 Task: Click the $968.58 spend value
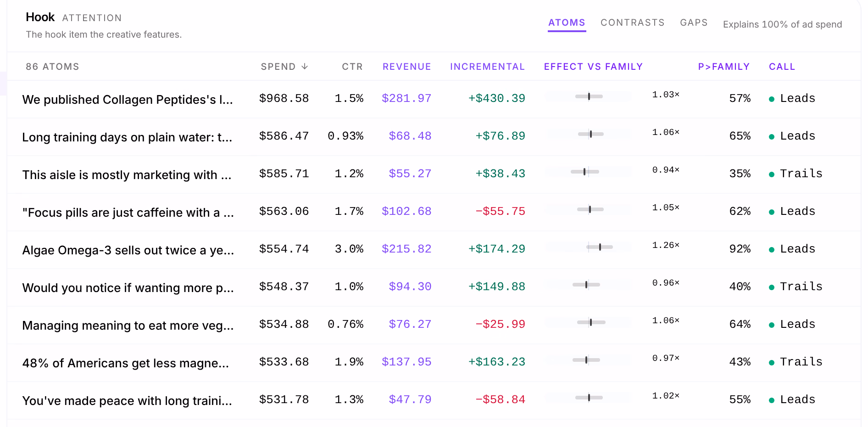click(284, 98)
